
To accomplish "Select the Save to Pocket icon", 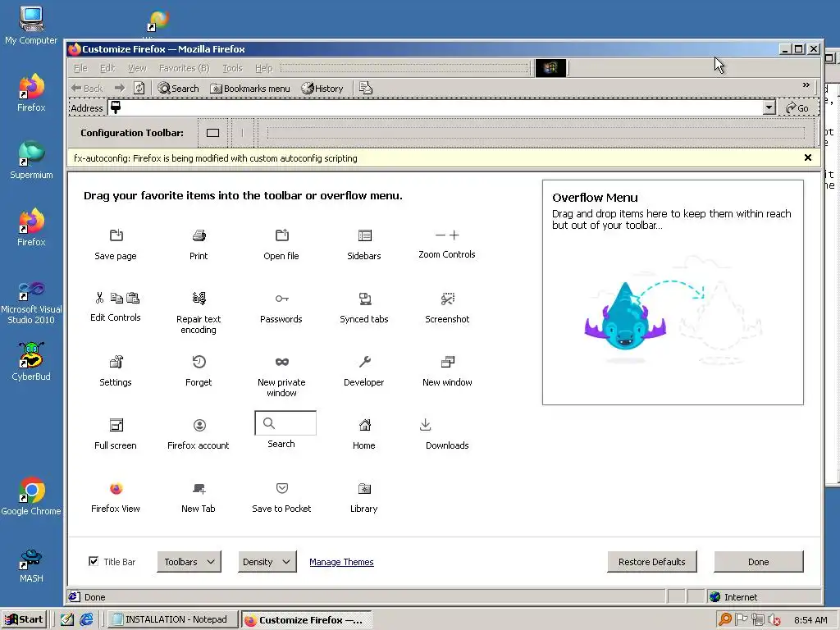I will click(x=282, y=488).
